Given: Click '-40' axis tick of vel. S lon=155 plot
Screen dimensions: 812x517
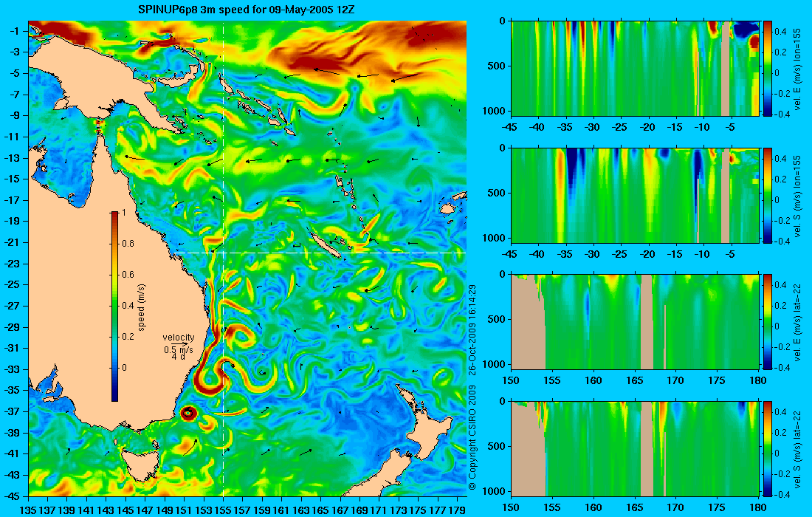Looking at the screenshot, I should click(538, 254).
